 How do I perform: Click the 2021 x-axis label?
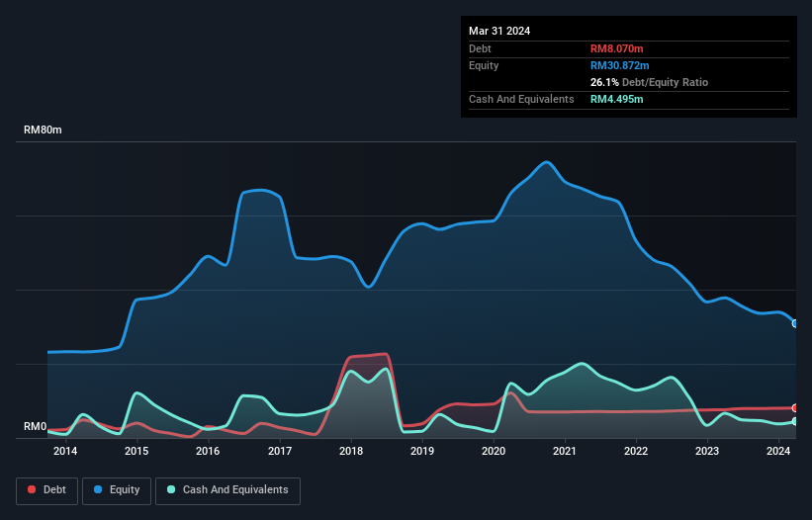[565, 451]
